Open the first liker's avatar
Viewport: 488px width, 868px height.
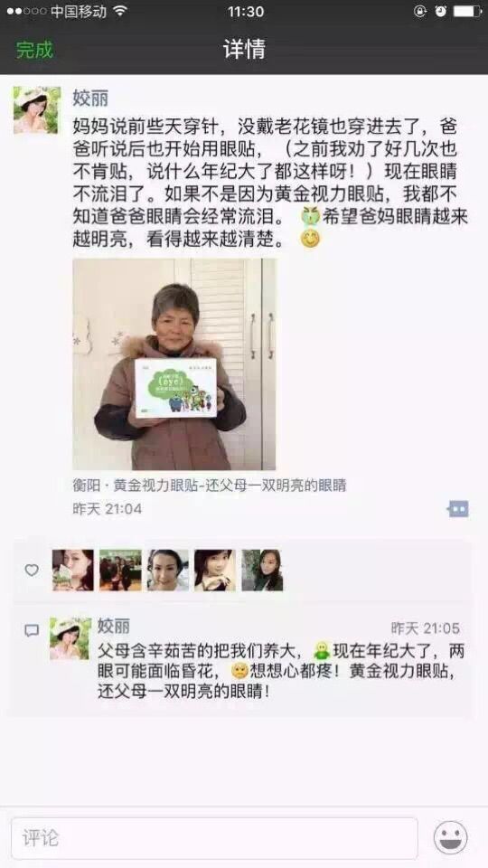coord(73,570)
